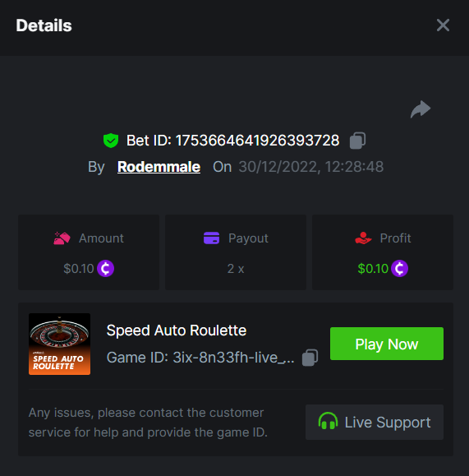Open the Speed Auto Roulette thumbnail

(x=59, y=344)
